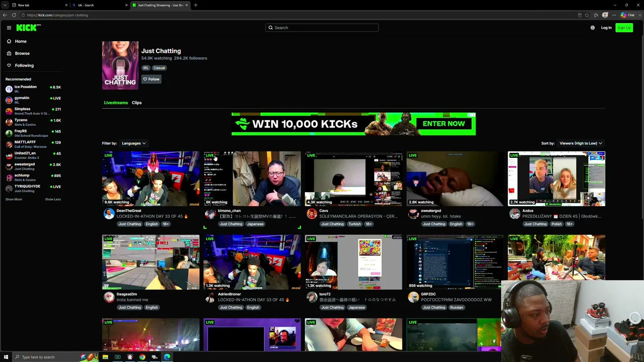Viewport: 644px width, 362px height.
Task: Open the Log In link
Action: (606, 28)
